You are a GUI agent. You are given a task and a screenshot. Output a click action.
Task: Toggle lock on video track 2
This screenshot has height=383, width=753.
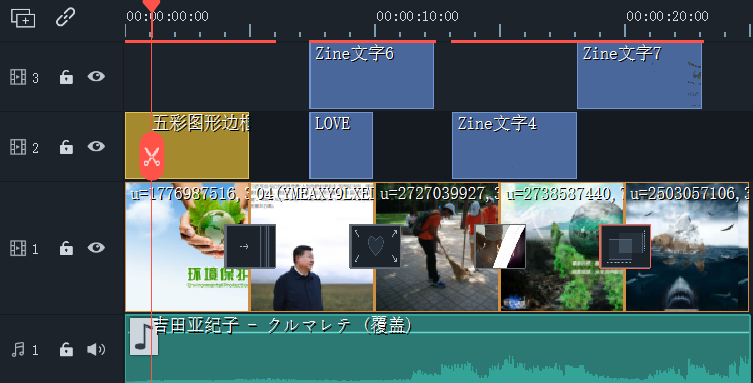(x=66, y=147)
